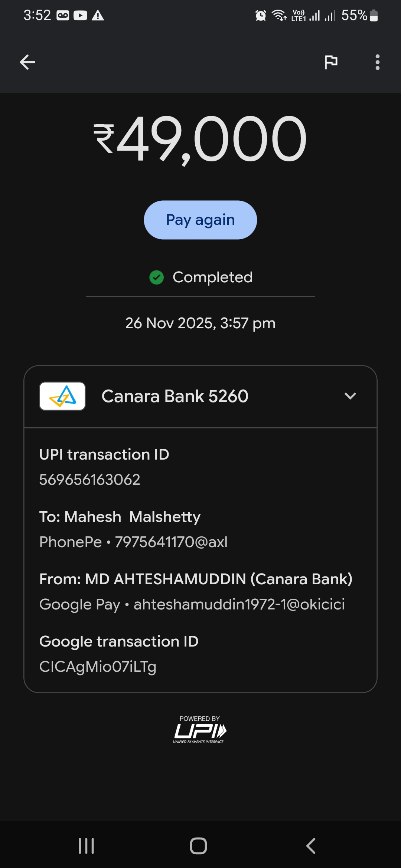Tap the Google transaction ID value
401x868 pixels.
pyautogui.click(x=98, y=667)
